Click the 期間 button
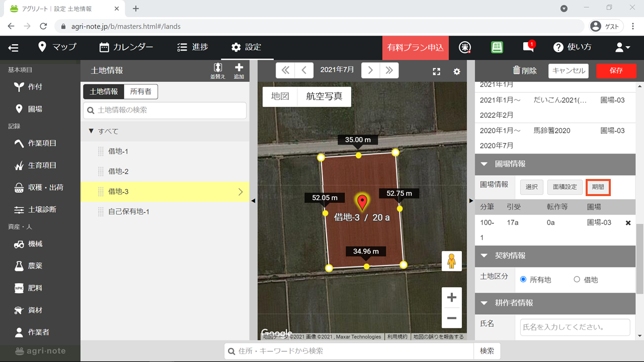 (x=598, y=187)
